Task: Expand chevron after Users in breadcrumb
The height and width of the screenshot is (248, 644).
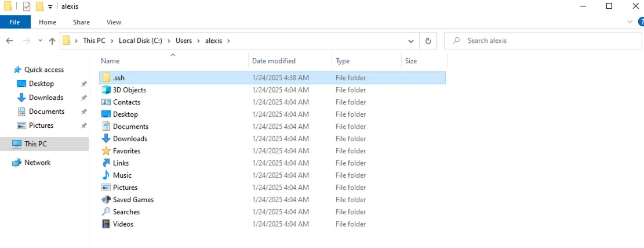Action: [x=198, y=41]
